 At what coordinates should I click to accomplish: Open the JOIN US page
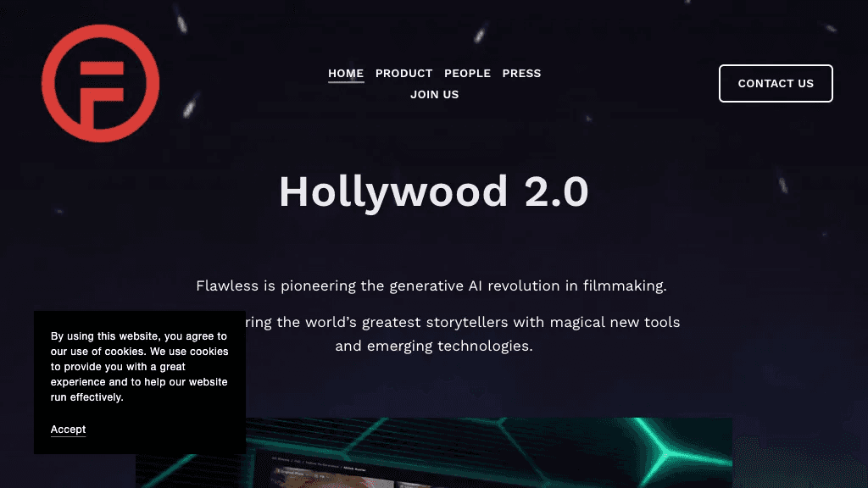click(x=435, y=95)
